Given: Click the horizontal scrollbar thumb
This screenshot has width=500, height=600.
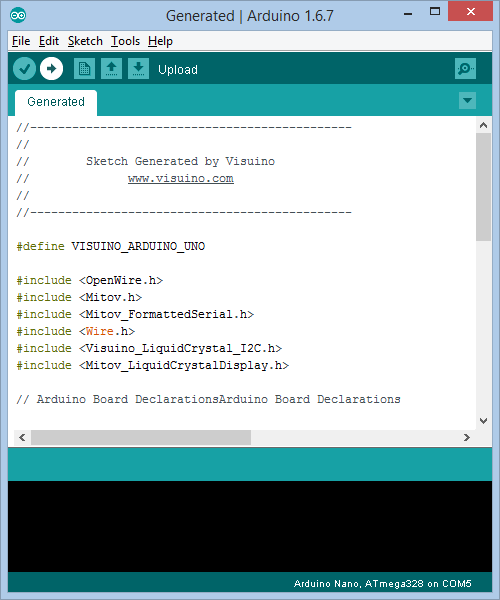Looking at the screenshot, I should (x=141, y=437).
